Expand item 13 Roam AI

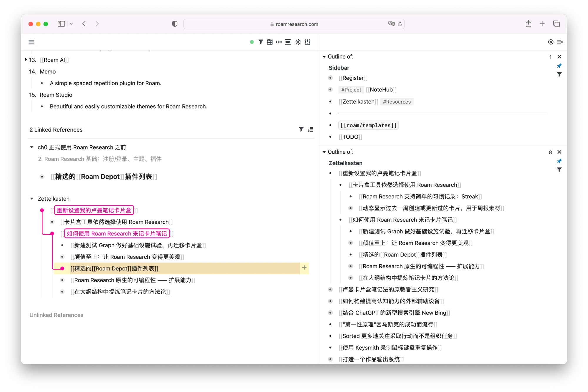pos(26,60)
